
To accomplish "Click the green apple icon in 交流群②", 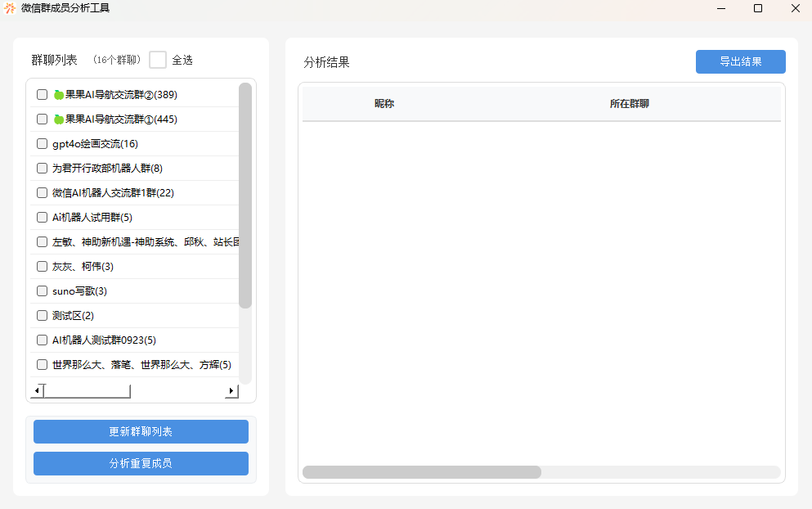I will [x=59, y=94].
